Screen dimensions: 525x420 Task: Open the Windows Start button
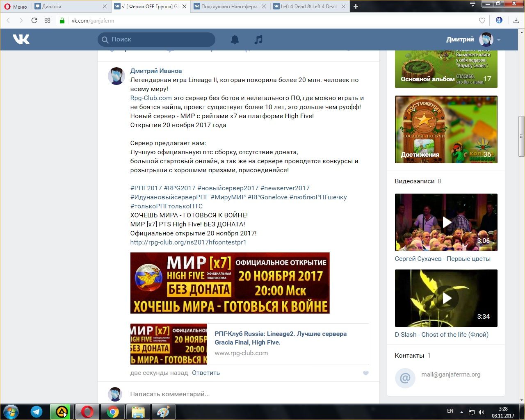pos(11,412)
